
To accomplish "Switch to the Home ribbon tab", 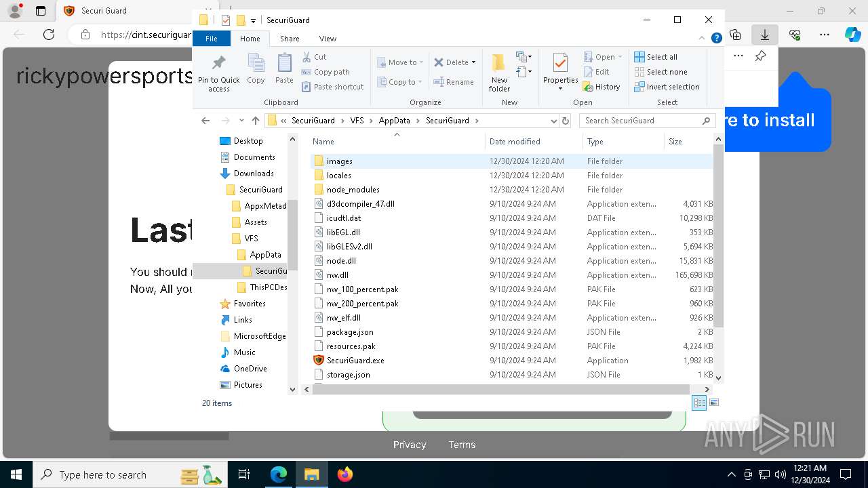I will point(250,39).
